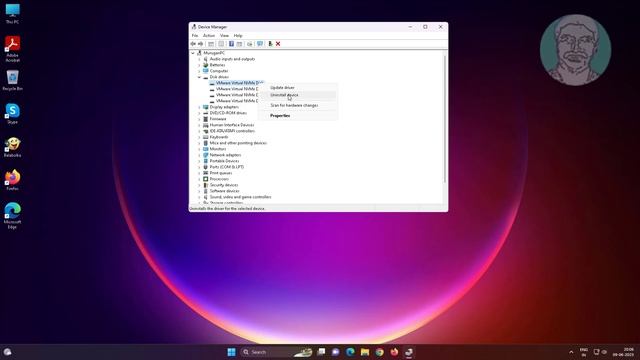Open File Explorer from the taskbar
640x360 pixels.
[365, 352]
